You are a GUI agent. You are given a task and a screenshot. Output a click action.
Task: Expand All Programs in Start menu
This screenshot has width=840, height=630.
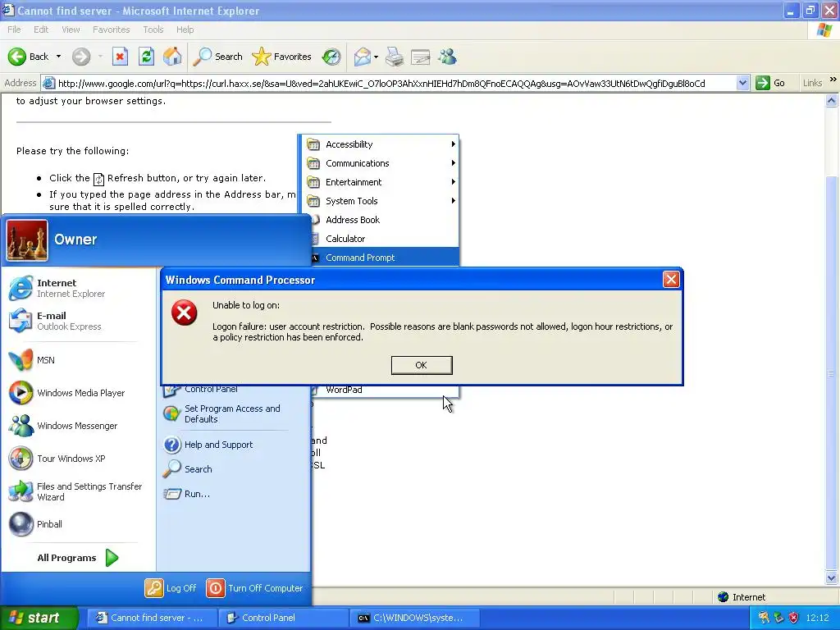(x=78, y=558)
